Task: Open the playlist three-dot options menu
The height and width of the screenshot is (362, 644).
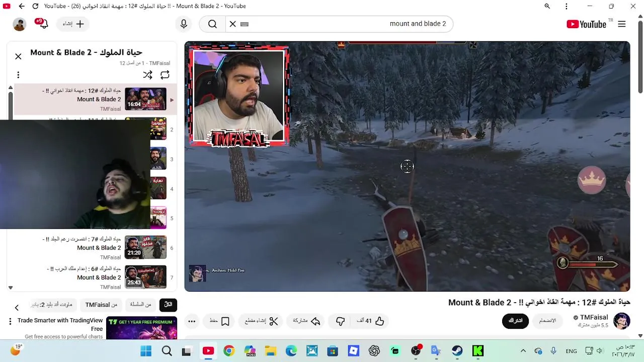Action: point(18,75)
